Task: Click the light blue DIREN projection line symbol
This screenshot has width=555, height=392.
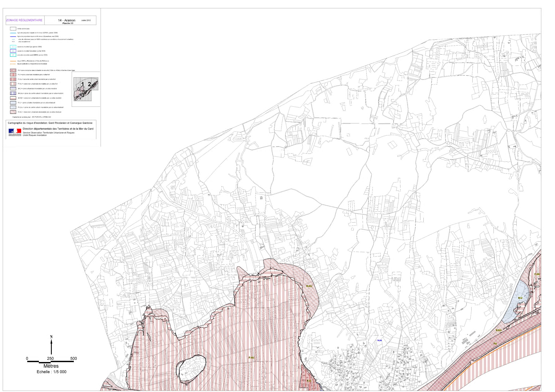Action: click(13, 33)
